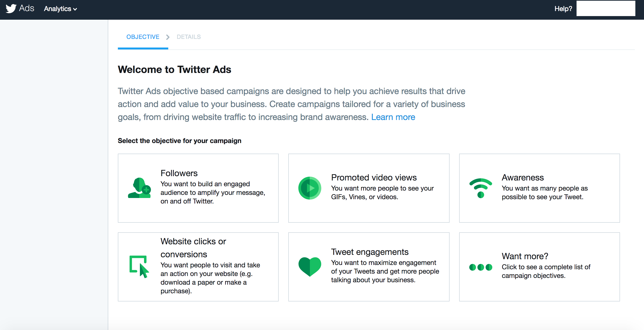The height and width of the screenshot is (330, 644).
Task: Go to the DETAILS step tab
Action: coord(188,37)
